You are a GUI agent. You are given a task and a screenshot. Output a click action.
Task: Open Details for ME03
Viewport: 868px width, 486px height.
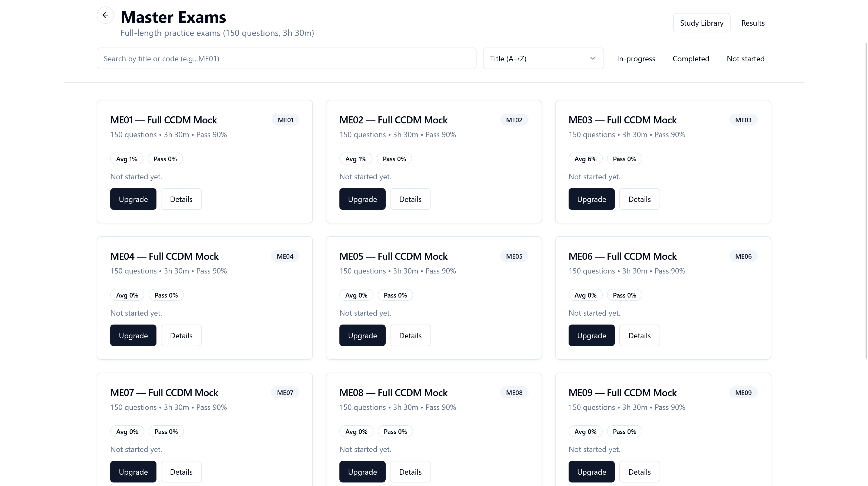click(640, 199)
